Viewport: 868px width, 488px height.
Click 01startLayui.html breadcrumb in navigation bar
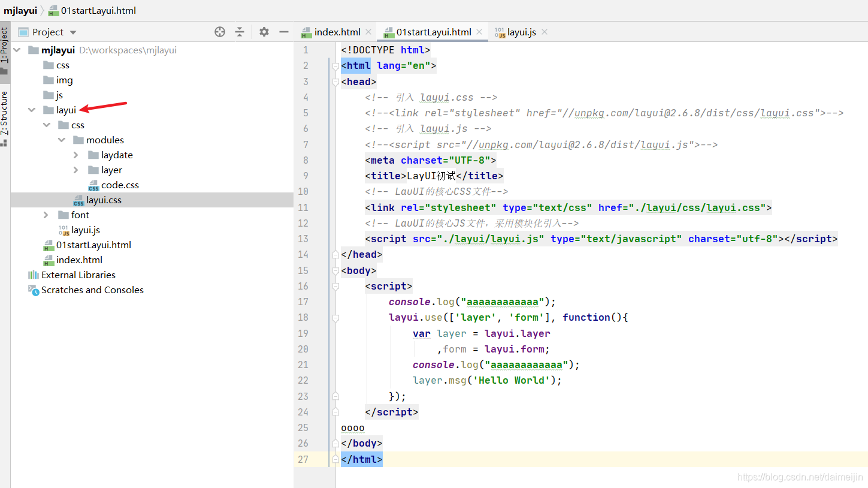pyautogui.click(x=92, y=10)
